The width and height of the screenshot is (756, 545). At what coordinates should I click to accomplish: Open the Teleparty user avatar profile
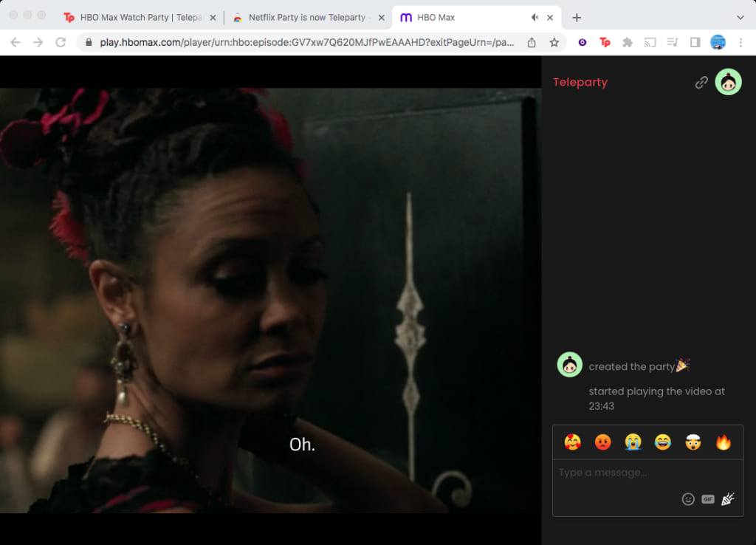(x=728, y=82)
